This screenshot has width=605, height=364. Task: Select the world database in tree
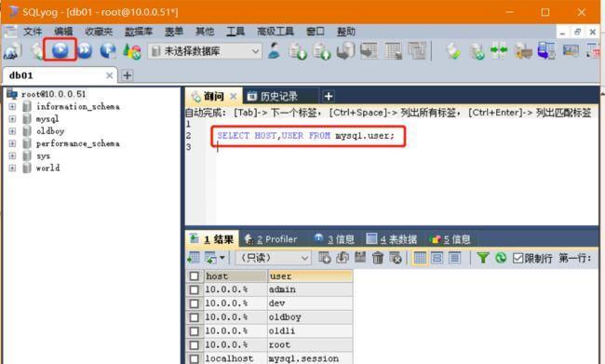47,168
